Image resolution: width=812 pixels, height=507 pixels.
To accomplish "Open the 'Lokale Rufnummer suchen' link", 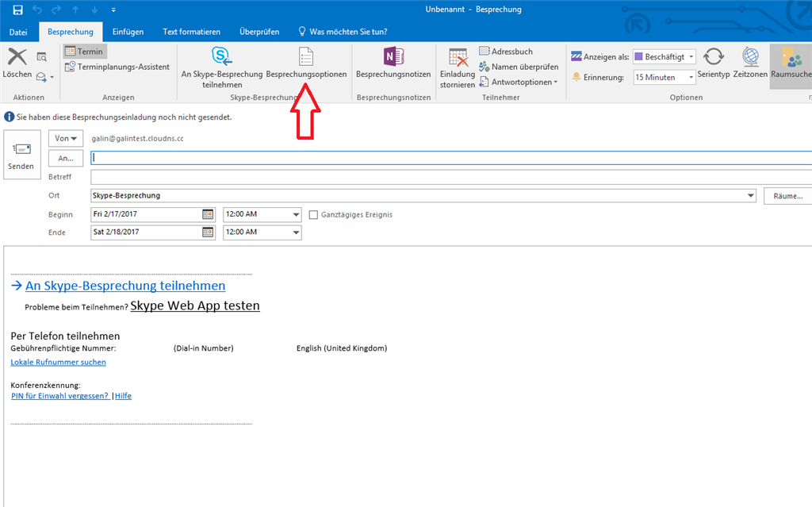I will 59,363.
